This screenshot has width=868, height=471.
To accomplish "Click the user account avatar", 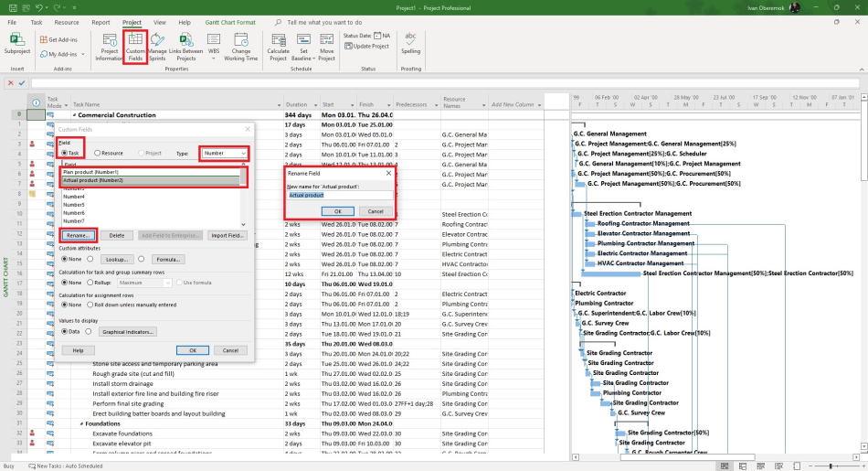I will 794,7.
